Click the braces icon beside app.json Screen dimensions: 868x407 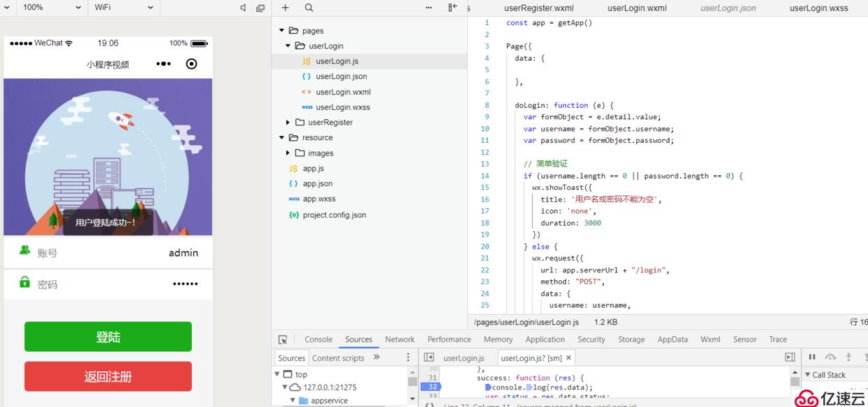click(293, 184)
